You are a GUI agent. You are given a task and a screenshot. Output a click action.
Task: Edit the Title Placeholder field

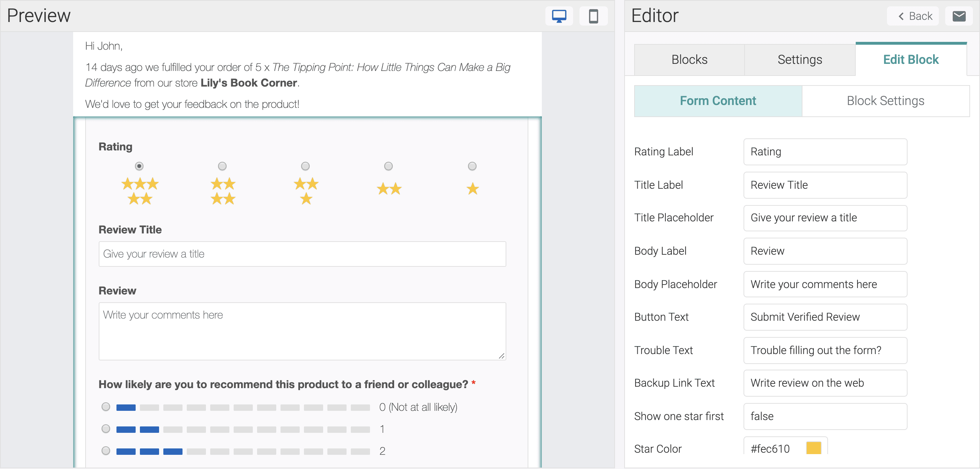[x=825, y=218]
